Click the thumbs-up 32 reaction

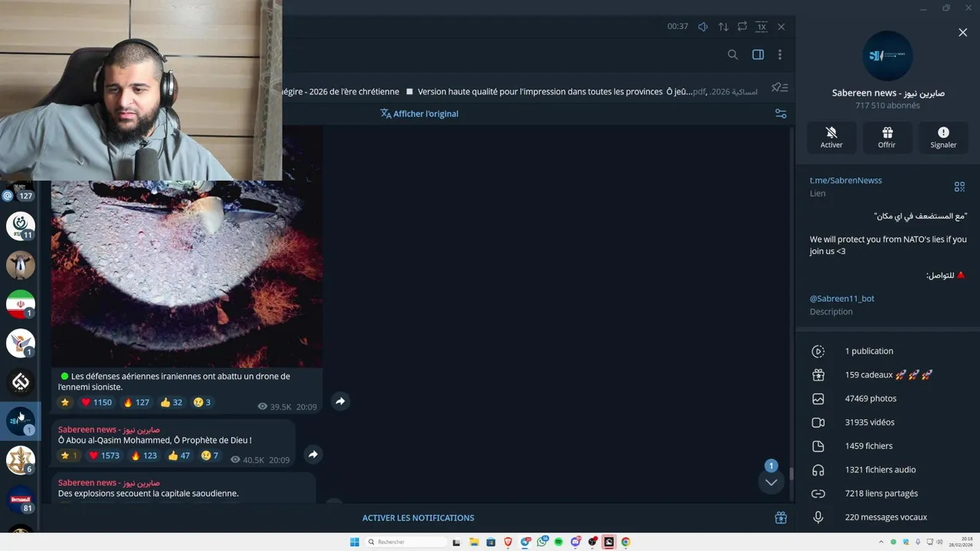point(171,403)
